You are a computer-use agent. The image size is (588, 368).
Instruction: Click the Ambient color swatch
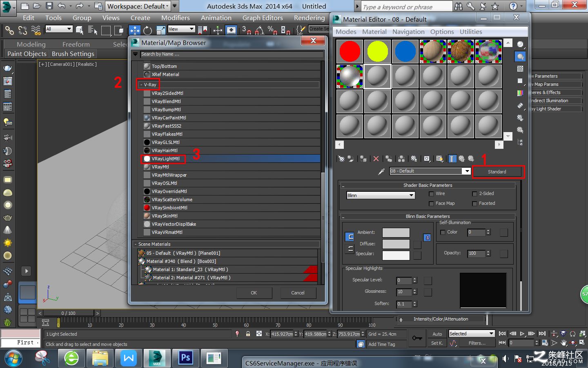(x=396, y=233)
